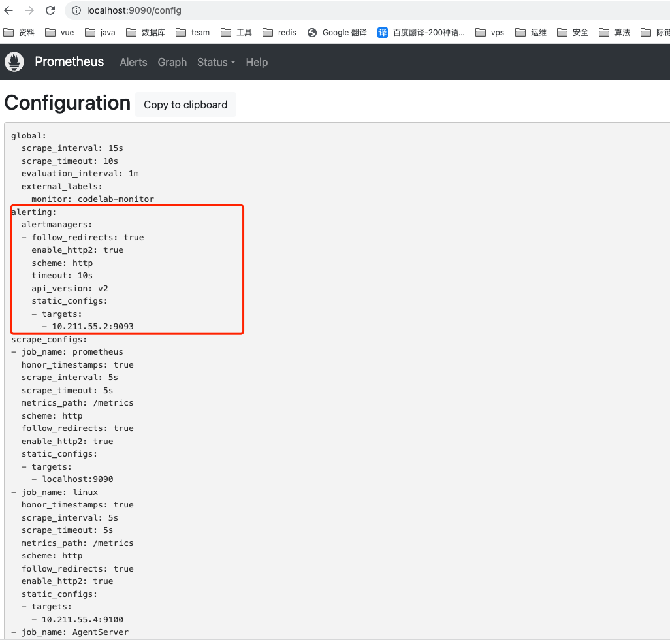Go to the Alerts page
This screenshot has height=644, width=670.
[x=133, y=62]
